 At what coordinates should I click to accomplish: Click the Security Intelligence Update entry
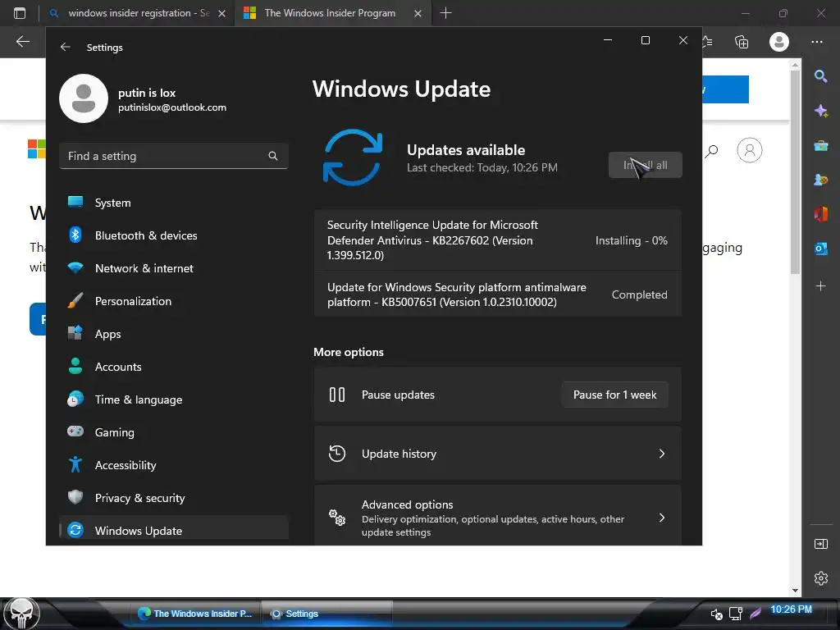pyautogui.click(x=497, y=240)
